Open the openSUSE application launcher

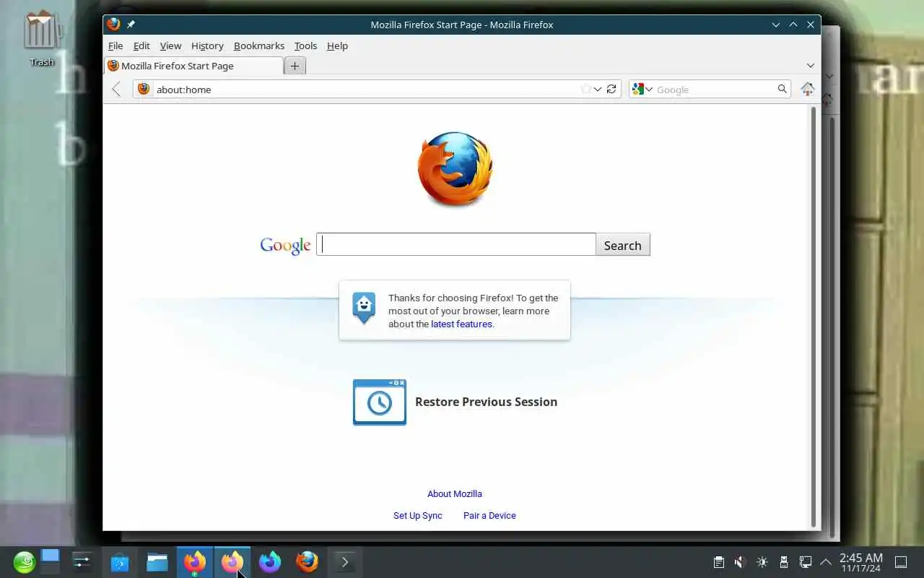(24, 561)
